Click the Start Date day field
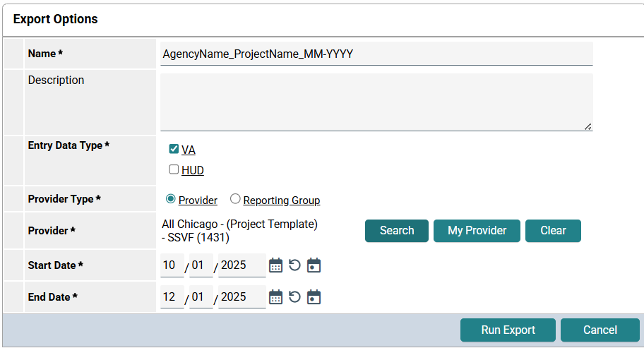This screenshot has width=644, height=348. click(x=201, y=265)
